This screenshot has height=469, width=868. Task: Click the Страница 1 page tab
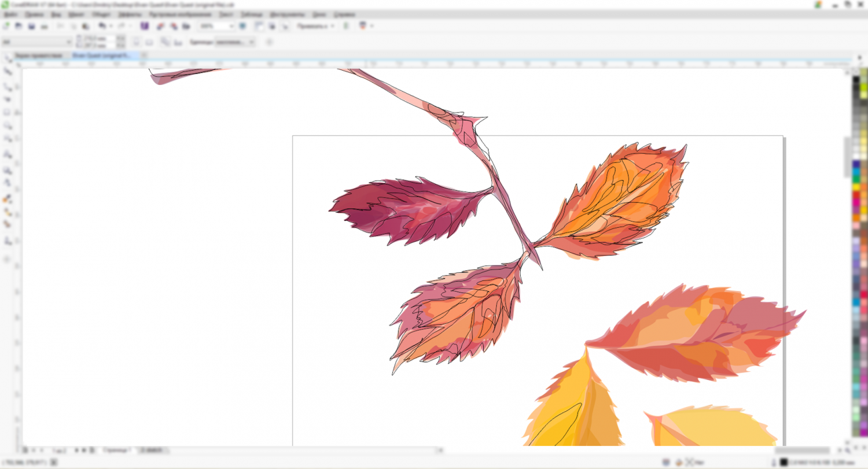click(117, 449)
